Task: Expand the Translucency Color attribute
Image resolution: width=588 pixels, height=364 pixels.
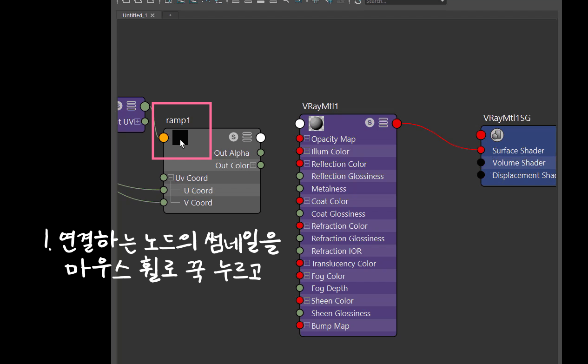Action: (307, 263)
